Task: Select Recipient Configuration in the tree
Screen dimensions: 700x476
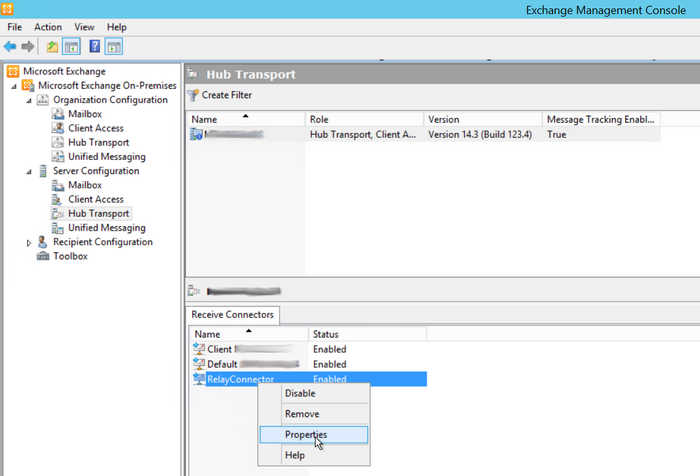Action: tap(103, 242)
